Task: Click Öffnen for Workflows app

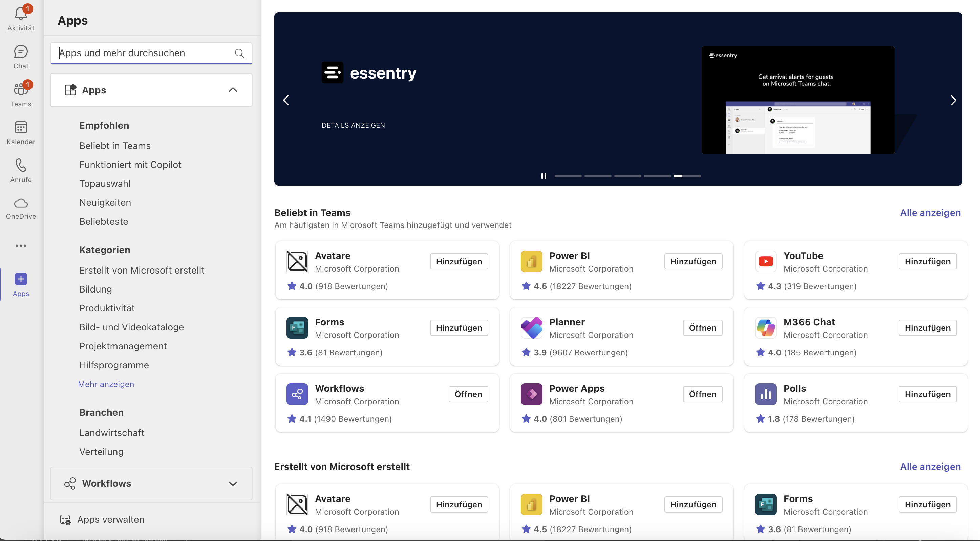Action: click(x=468, y=394)
